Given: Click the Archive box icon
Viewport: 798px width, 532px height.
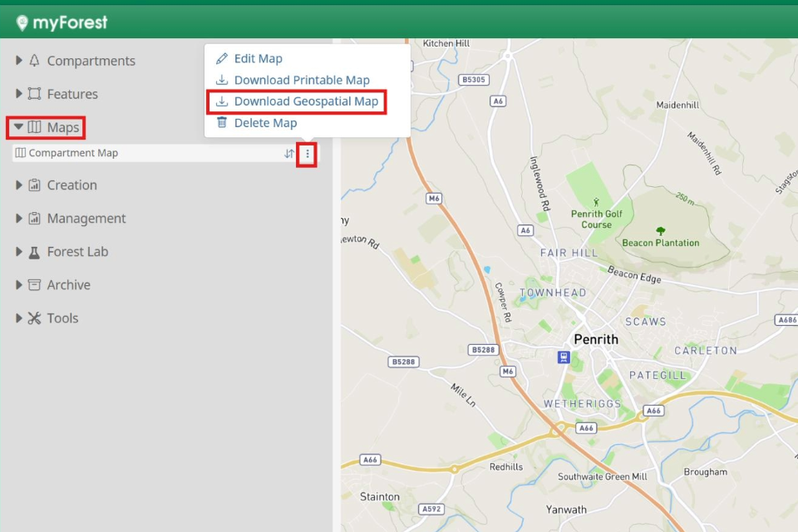Looking at the screenshot, I should [34, 285].
